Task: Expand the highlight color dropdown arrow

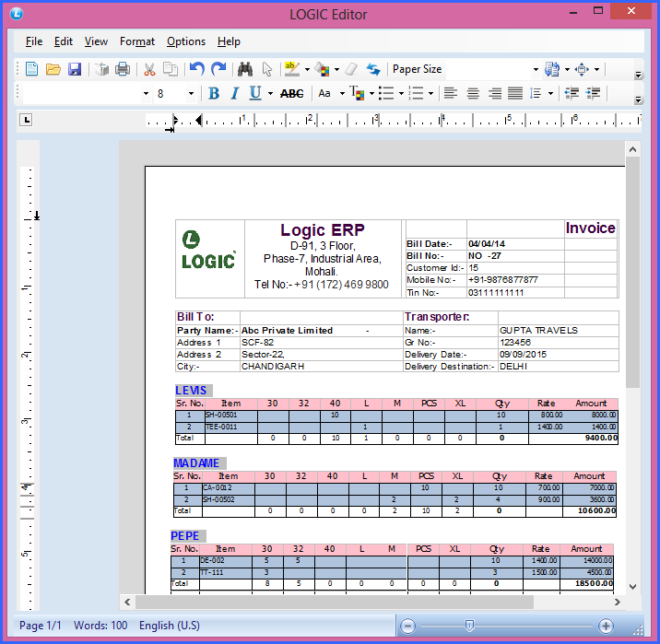Action: (x=307, y=69)
